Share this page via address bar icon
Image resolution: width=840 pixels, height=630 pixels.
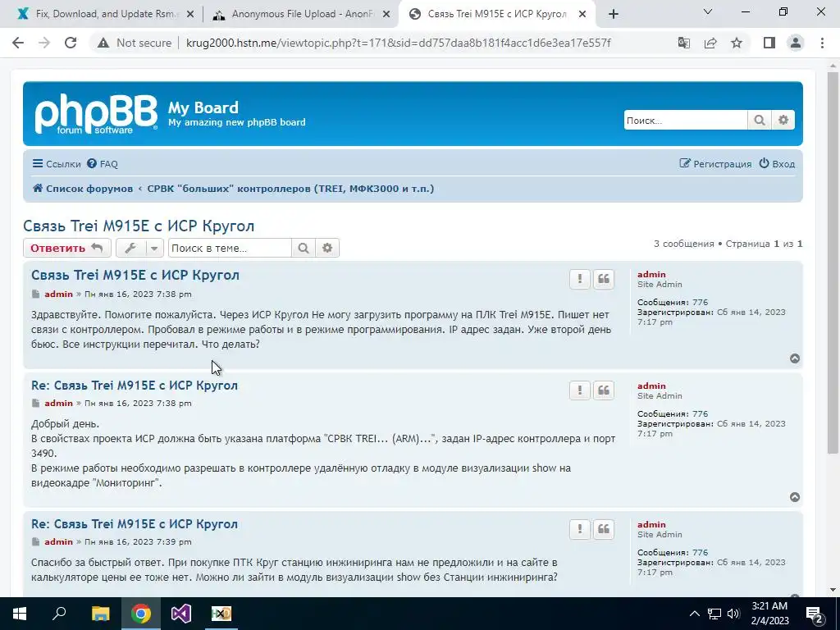(710, 43)
